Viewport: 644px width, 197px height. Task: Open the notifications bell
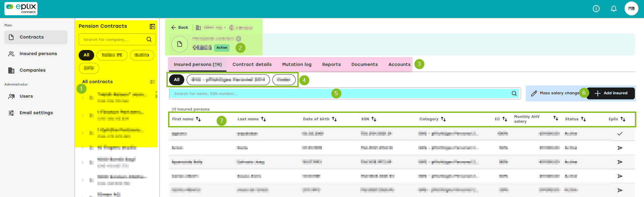(x=614, y=9)
